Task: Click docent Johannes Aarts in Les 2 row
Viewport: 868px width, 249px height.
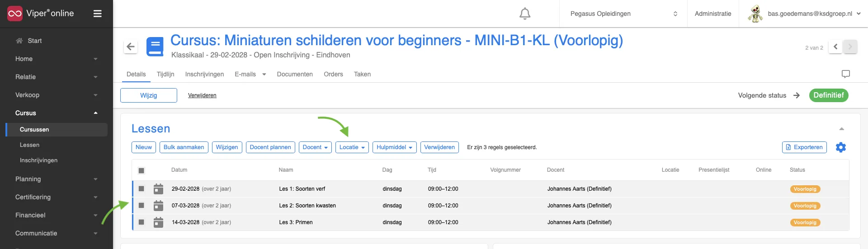Action: [x=579, y=206]
